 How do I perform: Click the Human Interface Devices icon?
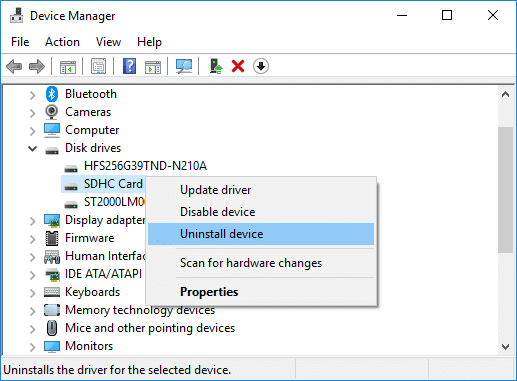point(52,256)
